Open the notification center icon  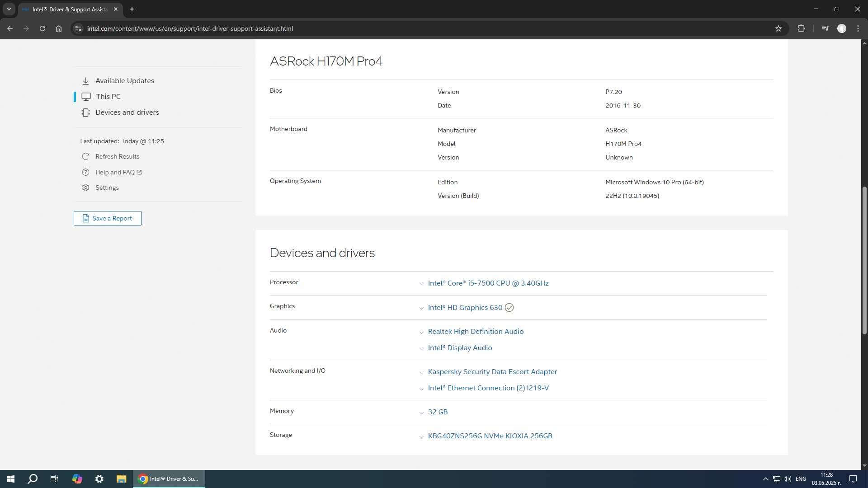click(x=853, y=479)
